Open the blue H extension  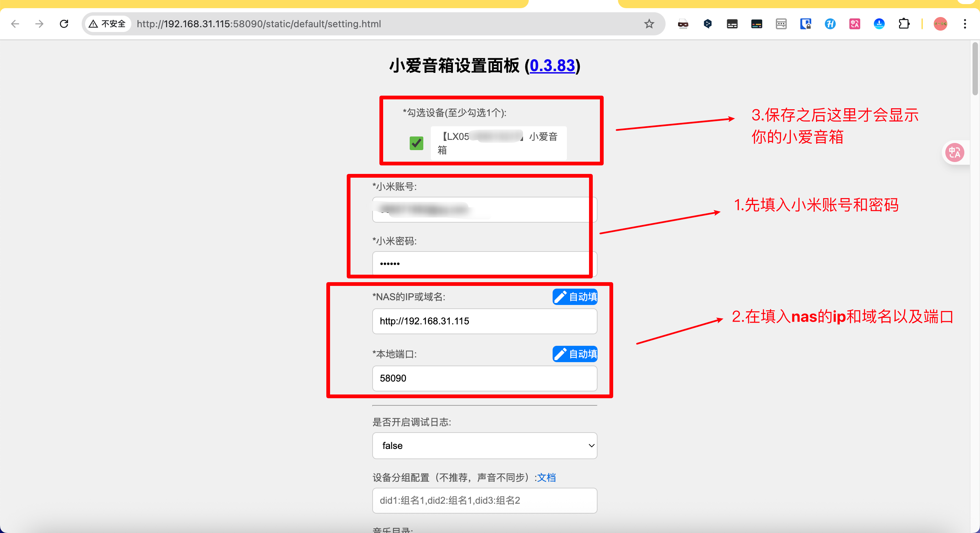click(x=831, y=23)
